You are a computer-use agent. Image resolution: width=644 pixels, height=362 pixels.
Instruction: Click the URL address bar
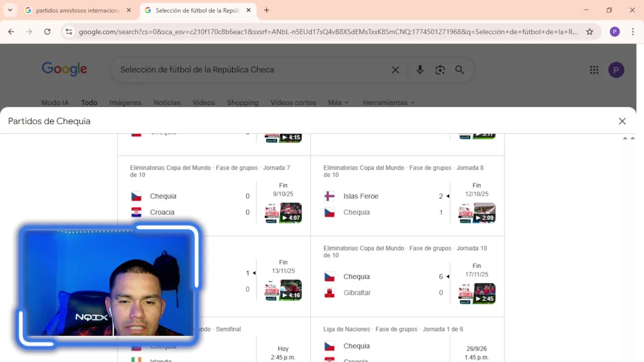[x=327, y=32]
